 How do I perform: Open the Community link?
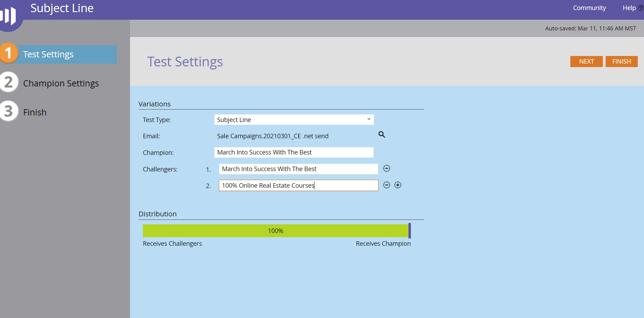click(589, 8)
